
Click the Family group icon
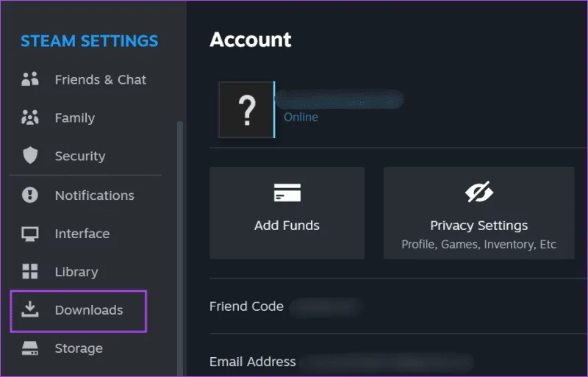(x=30, y=118)
